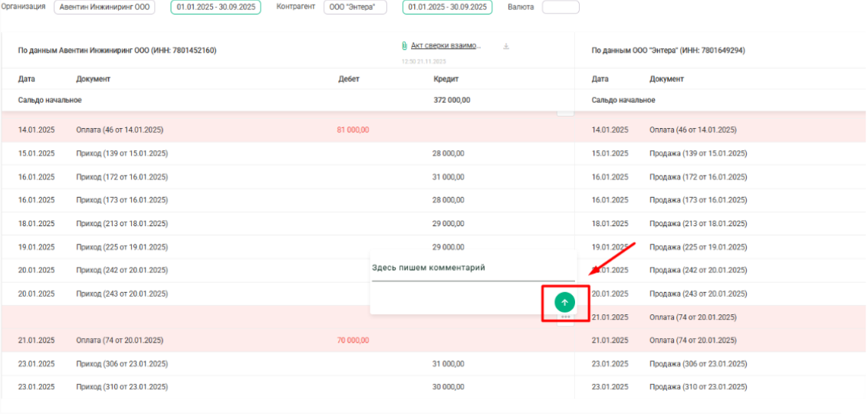Click credit 29 000,00 in Приход 213 row
868x414 pixels.
[448, 224]
